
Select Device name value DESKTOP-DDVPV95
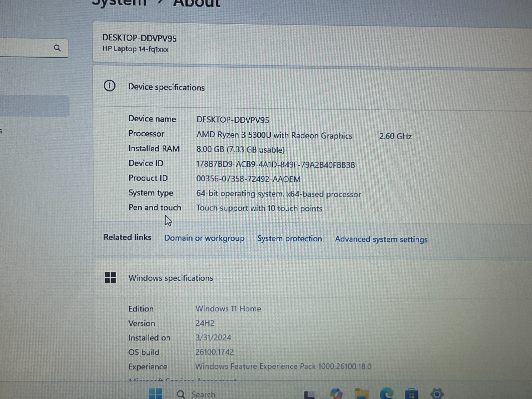click(232, 120)
